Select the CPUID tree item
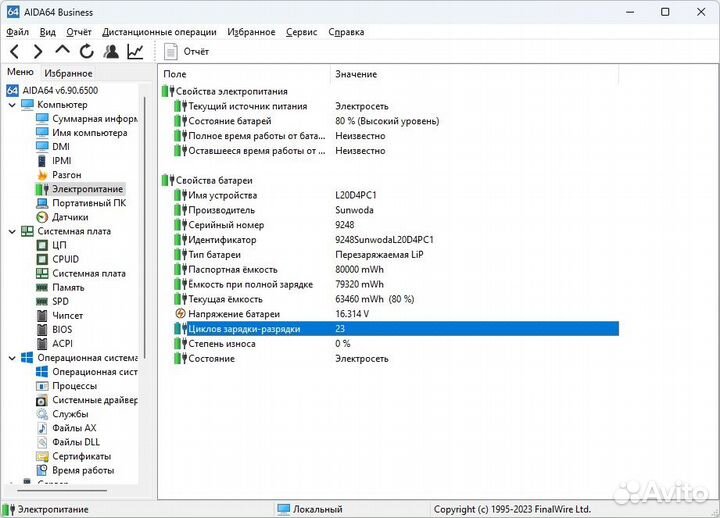The width and height of the screenshot is (720, 518). (66, 259)
